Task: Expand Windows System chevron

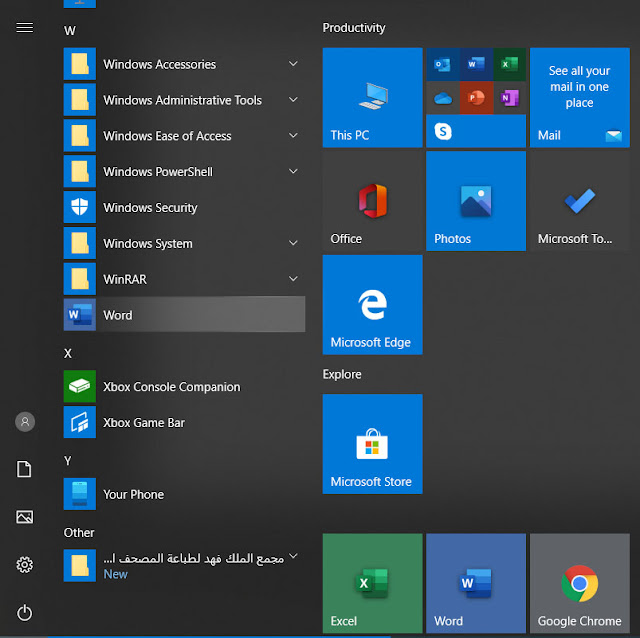Action: tap(293, 243)
